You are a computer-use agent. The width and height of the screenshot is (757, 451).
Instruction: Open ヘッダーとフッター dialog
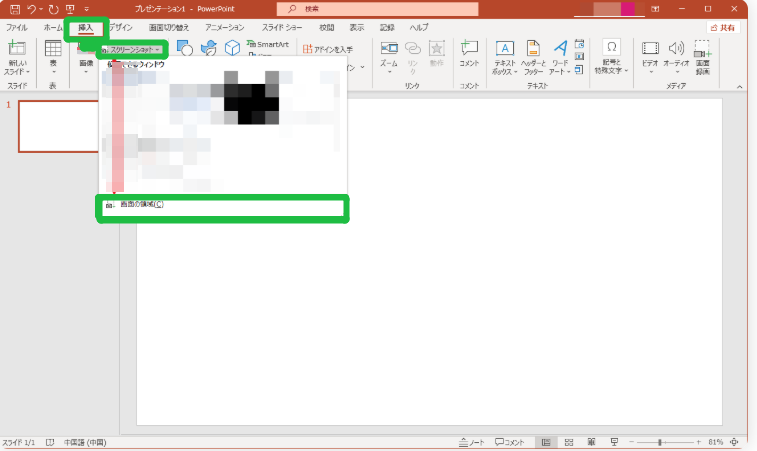tap(533, 58)
